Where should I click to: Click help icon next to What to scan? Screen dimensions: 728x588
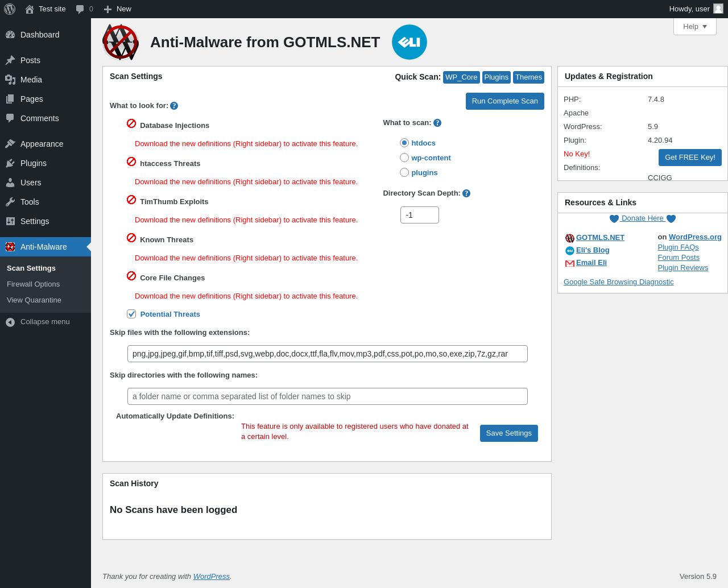pos(437,123)
